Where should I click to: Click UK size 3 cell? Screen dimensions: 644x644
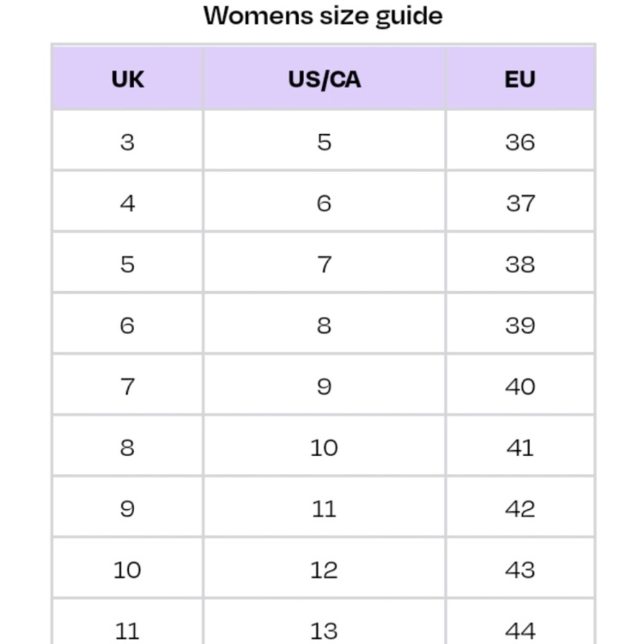[128, 141]
